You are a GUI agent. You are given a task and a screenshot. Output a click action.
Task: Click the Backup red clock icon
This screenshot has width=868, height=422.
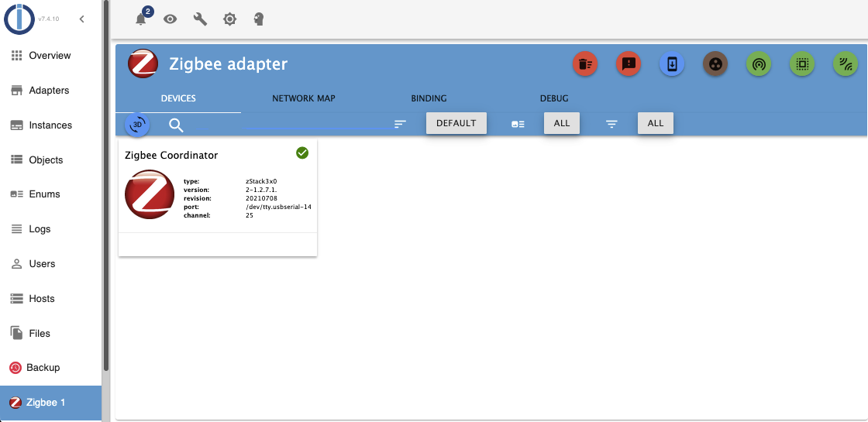tap(15, 368)
